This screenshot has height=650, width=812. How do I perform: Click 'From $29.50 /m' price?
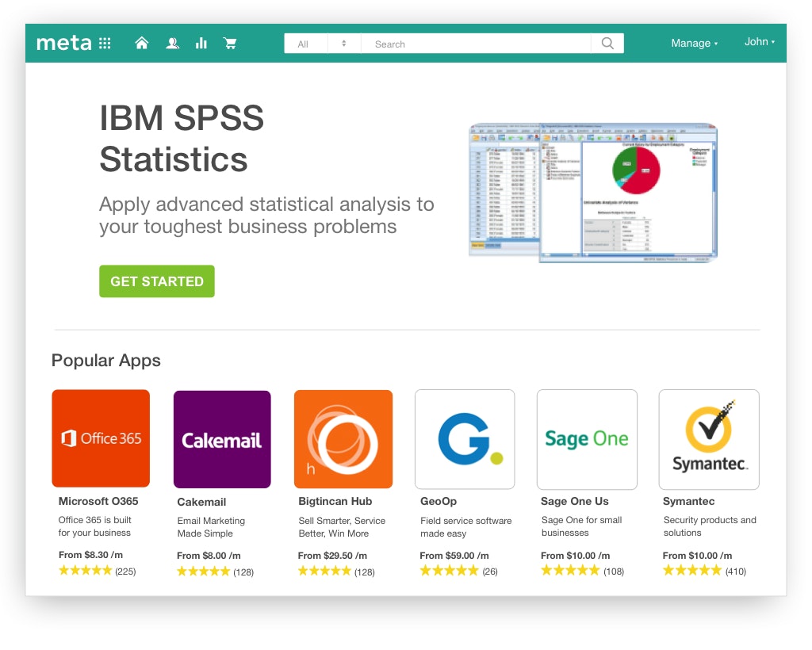click(332, 556)
